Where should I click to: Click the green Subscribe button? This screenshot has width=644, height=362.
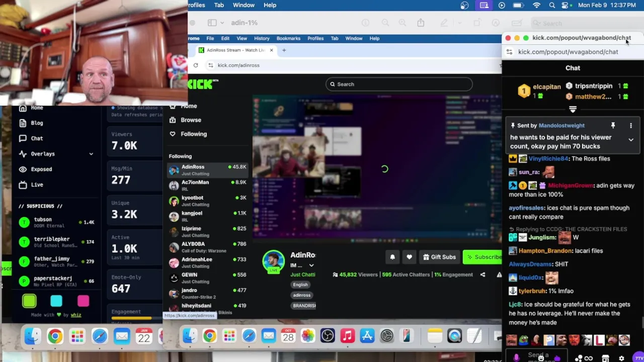point(483,257)
